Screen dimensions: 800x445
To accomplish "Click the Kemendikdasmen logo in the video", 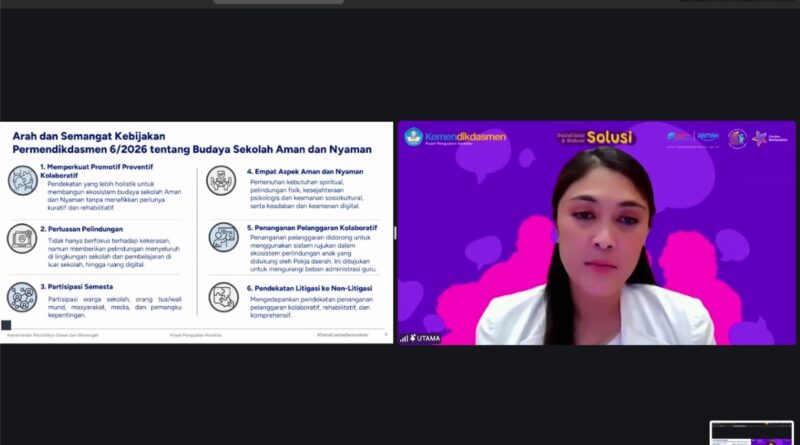I will tap(455, 137).
